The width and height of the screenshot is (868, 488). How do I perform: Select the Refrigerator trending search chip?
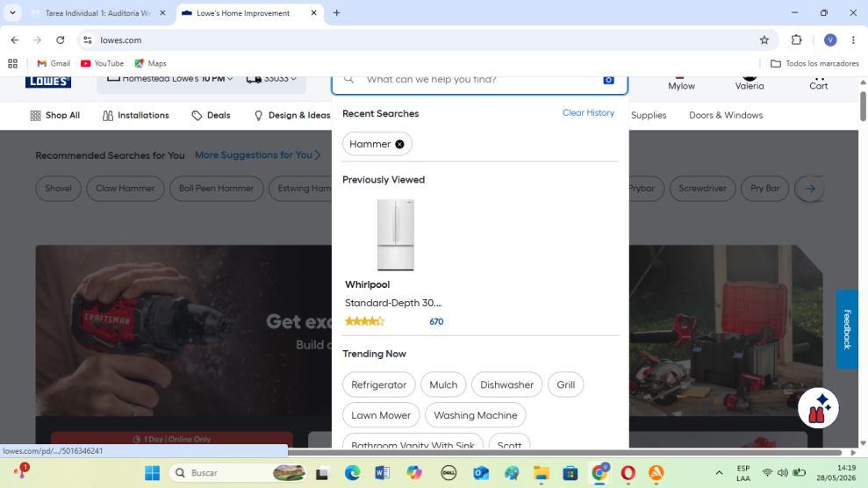point(378,384)
